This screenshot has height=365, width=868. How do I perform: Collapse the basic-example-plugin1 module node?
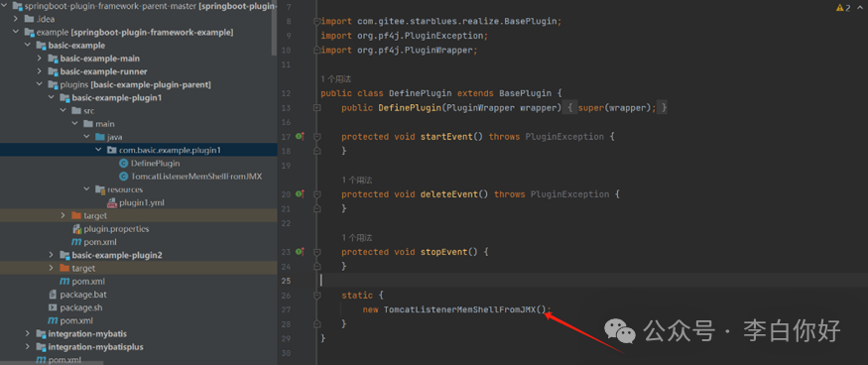click(52, 97)
